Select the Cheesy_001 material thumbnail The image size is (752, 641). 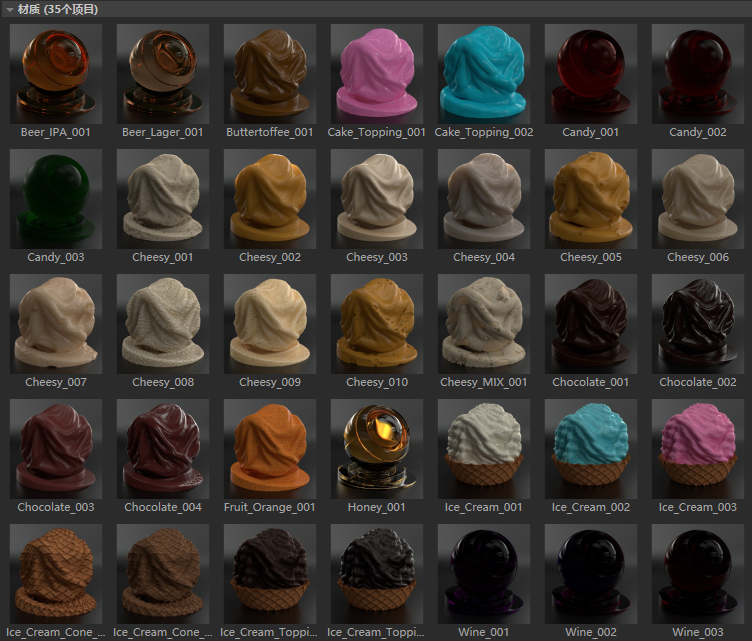point(163,199)
